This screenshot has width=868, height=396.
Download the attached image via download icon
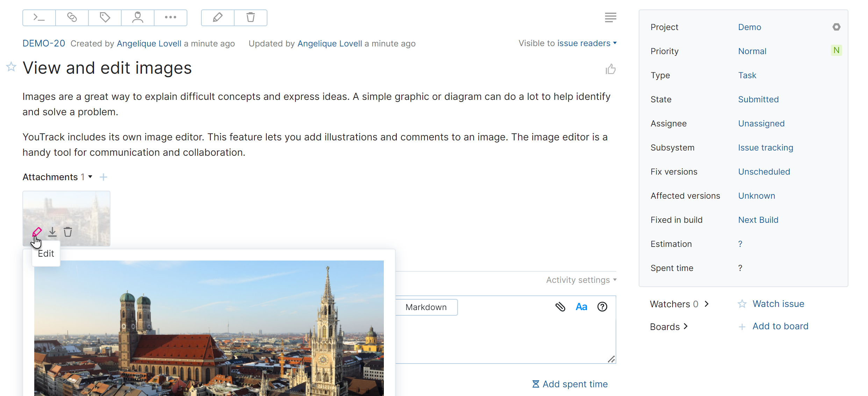[x=52, y=232]
